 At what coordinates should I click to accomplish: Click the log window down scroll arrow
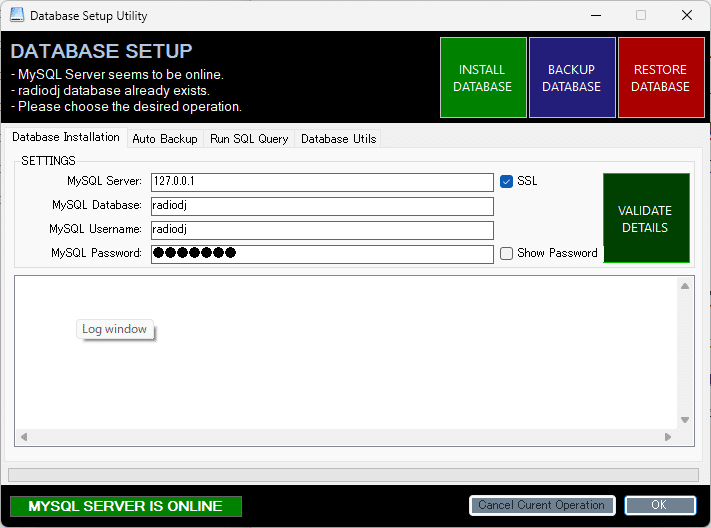[x=685, y=420]
